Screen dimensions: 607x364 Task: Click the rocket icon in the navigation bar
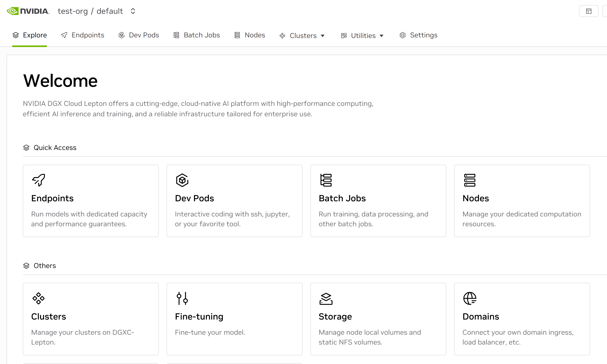pyautogui.click(x=64, y=35)
